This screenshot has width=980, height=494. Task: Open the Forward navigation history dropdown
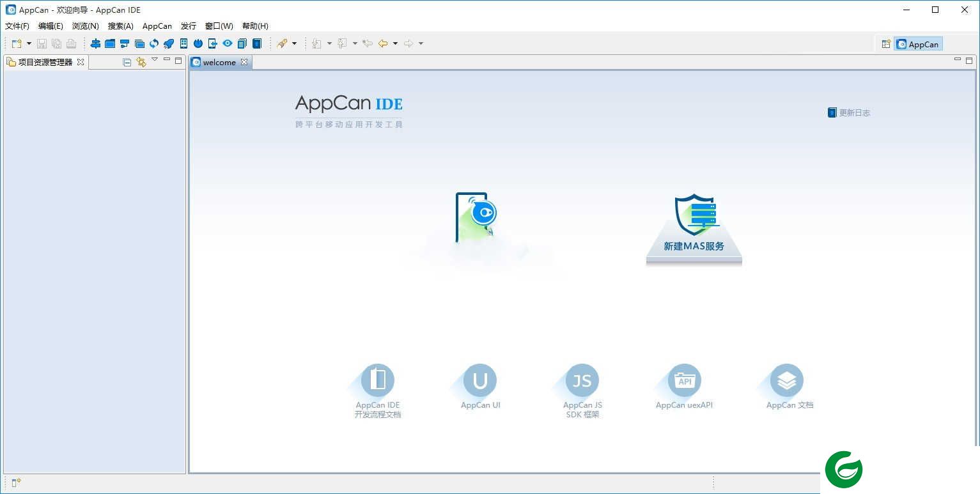point(421,43)
